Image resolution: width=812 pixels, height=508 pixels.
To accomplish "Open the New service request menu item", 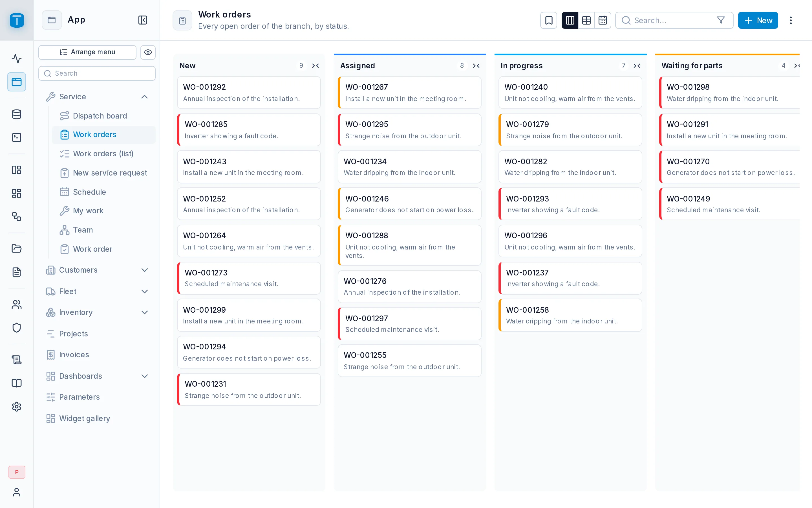I will coord(103,173).
